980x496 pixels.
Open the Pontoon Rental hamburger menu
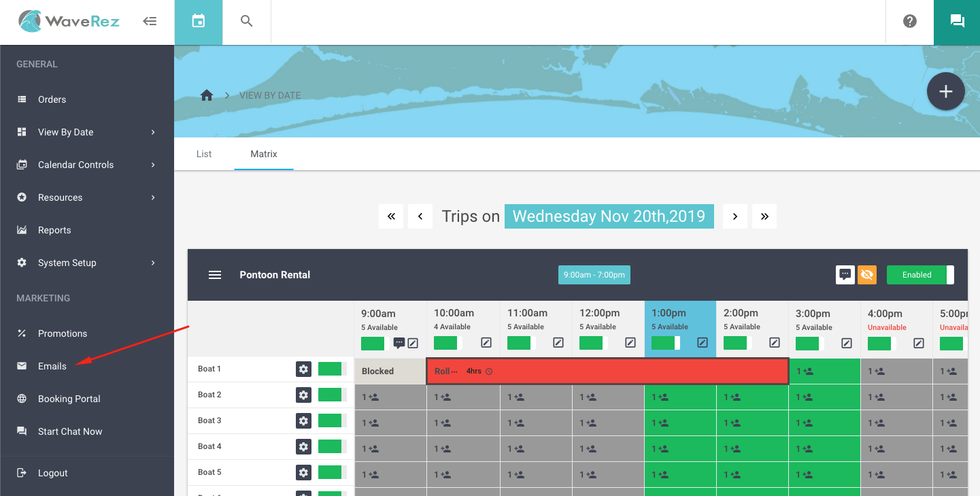[x=215, y=275]
